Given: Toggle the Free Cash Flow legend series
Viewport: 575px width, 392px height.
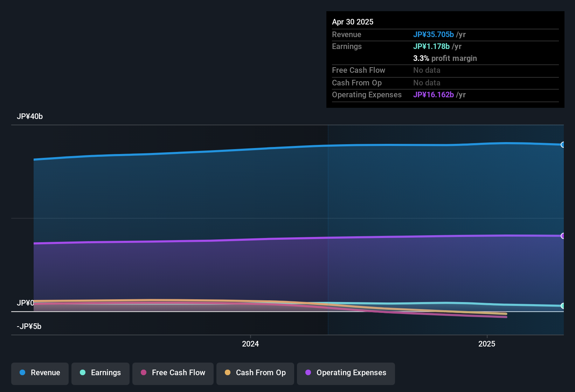Looking at the screenshot, I should [x=173, y=373].
